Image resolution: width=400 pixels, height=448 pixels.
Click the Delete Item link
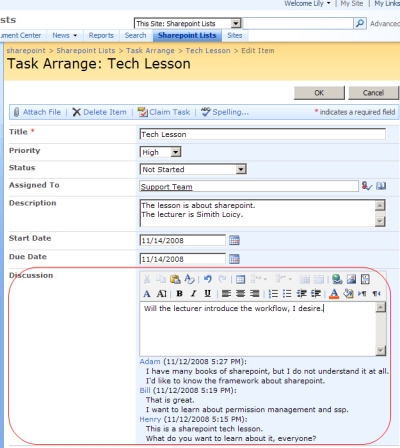[100, 112]
